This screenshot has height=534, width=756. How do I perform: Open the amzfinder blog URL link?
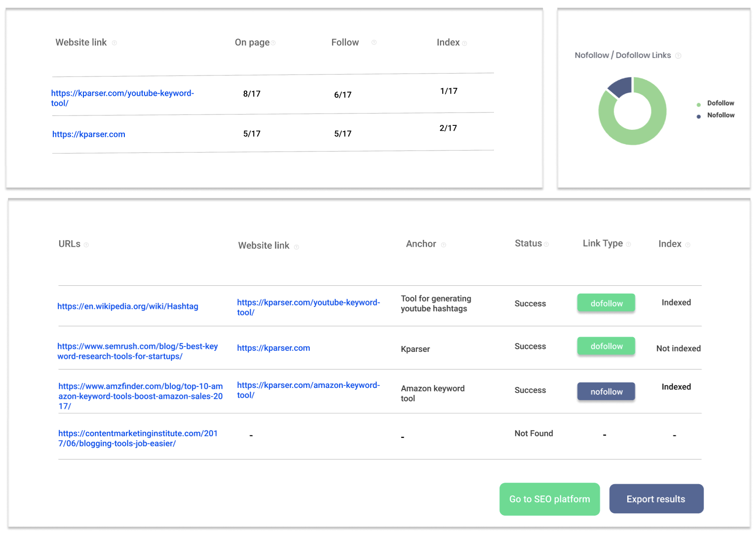click(x=140, y=396)
